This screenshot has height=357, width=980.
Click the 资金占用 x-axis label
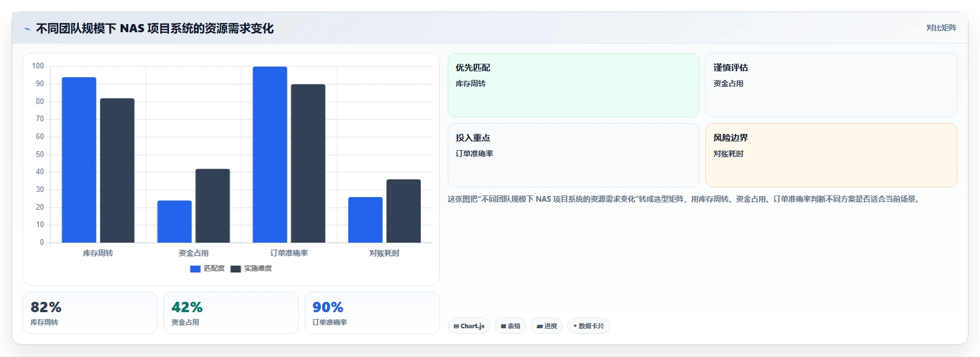pos(193,253)
